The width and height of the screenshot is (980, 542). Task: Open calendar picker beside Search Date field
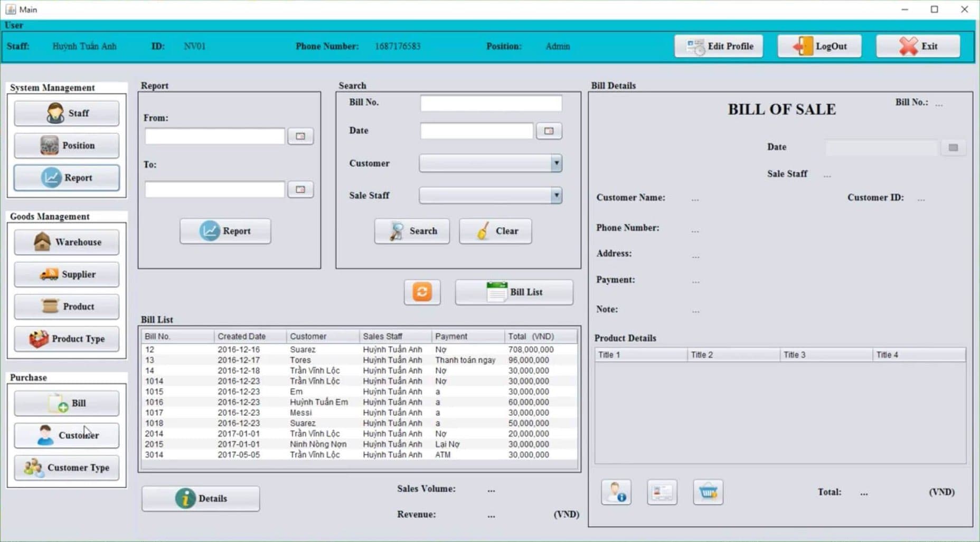[x=549, y=131]
